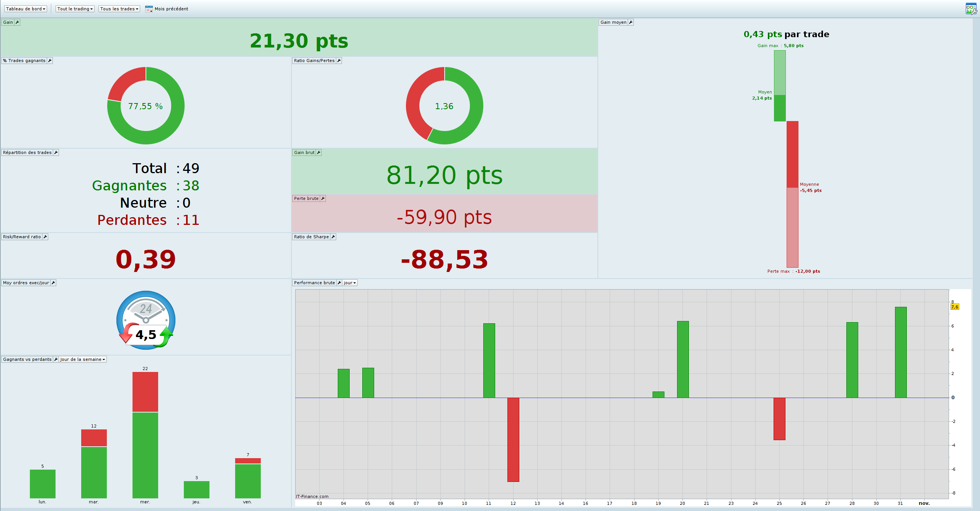Open the Gain brut wrench settings
This screenshot has height=511, width=980.
click(319, 152)
